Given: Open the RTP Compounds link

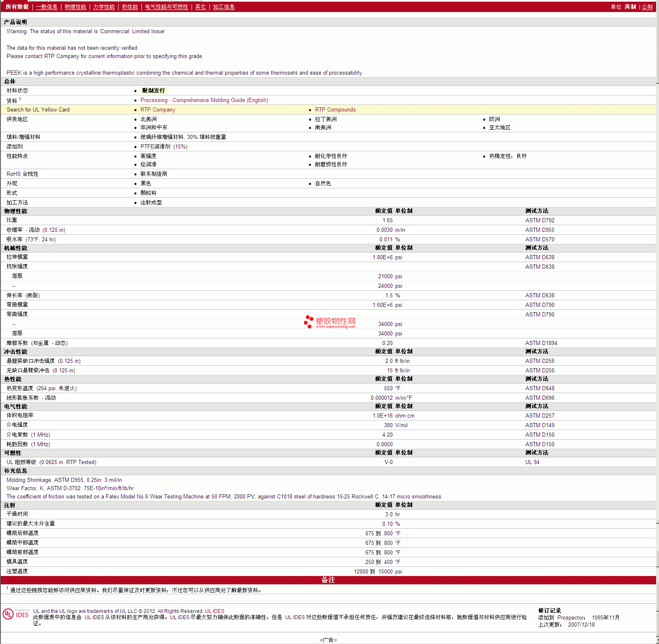Looking at the screenshot, I should pyautogui.click(x=335, y=109).
